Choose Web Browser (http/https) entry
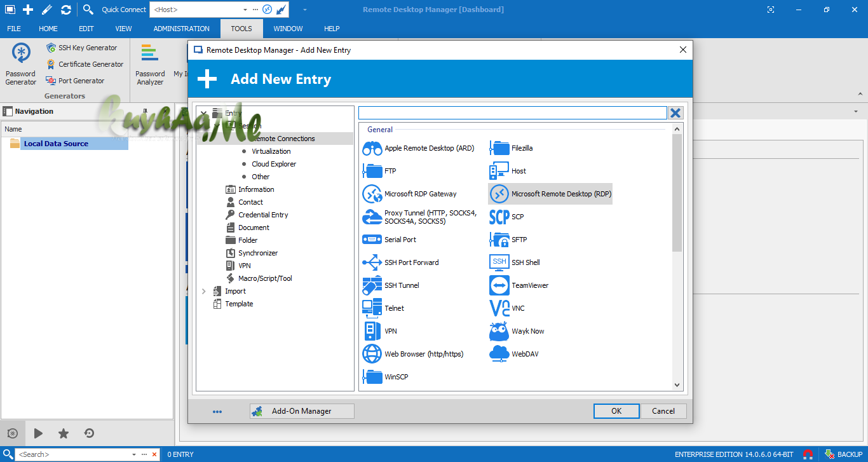Screen dimensions: 868x462 [413, 354]
